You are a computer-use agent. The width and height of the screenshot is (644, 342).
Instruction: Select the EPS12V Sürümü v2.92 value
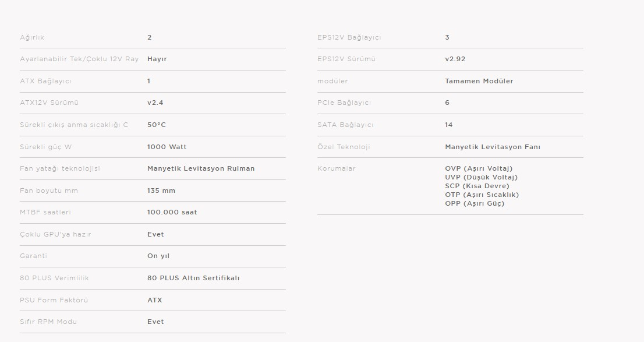455,59
